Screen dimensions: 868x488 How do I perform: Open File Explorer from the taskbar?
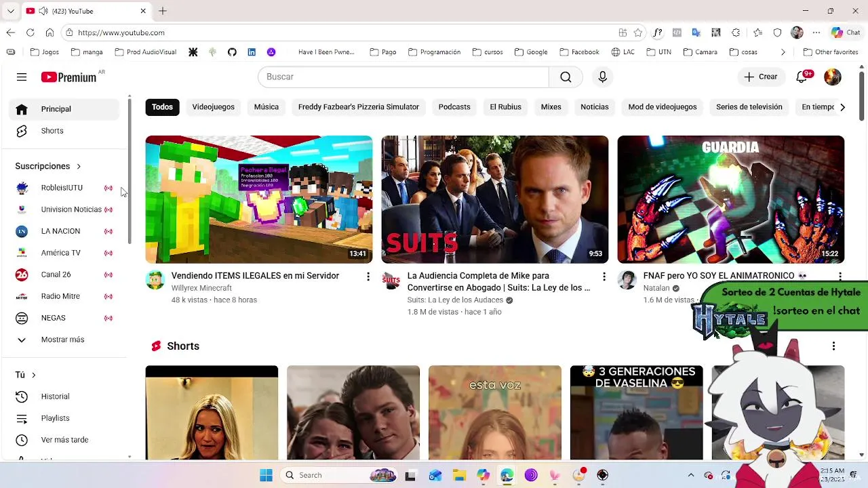459,475
